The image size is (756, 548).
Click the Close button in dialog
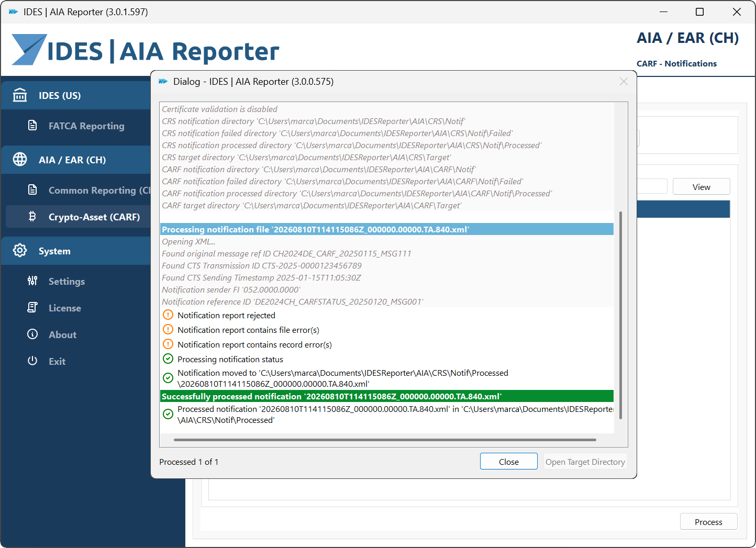click(509, 462)
